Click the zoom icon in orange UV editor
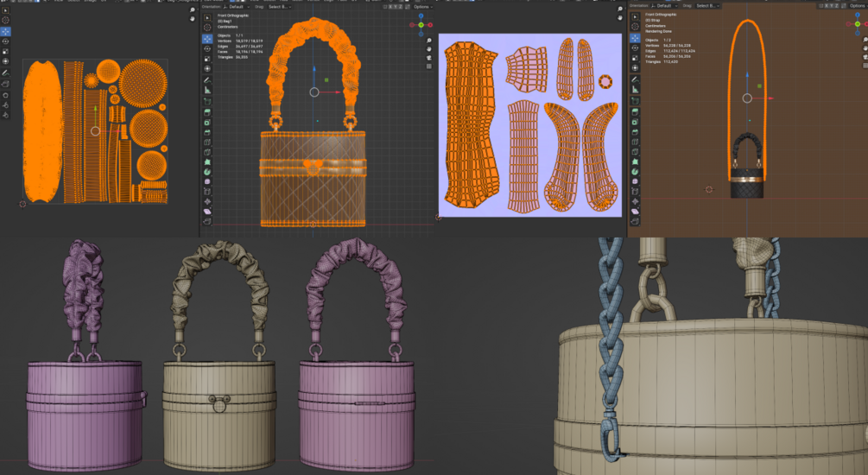Screen dimensions: 868x475 point(192,10)
